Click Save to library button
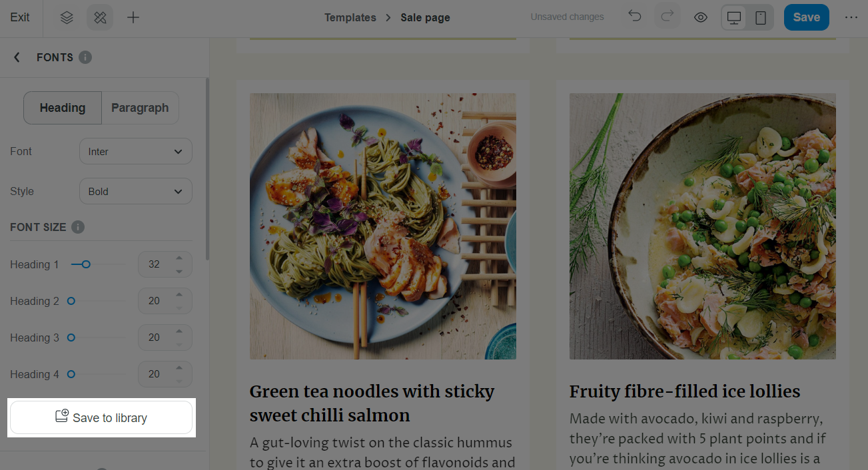 [101, 418]
